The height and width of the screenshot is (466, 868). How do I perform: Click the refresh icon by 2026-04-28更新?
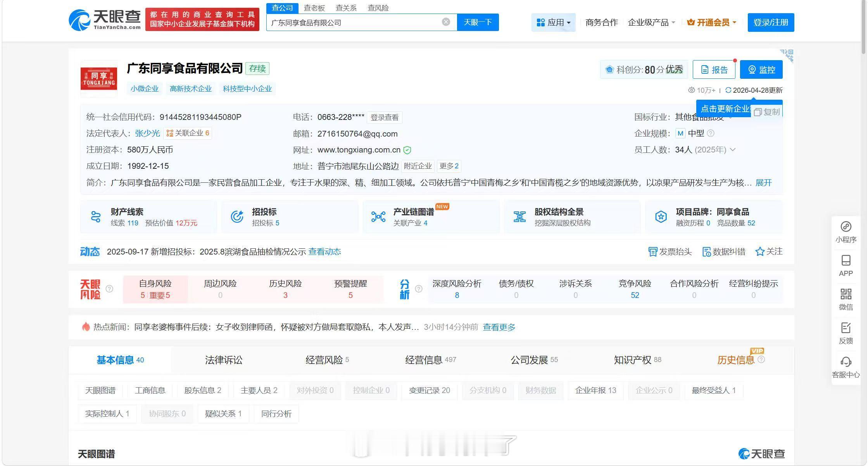tap(728, 90)
